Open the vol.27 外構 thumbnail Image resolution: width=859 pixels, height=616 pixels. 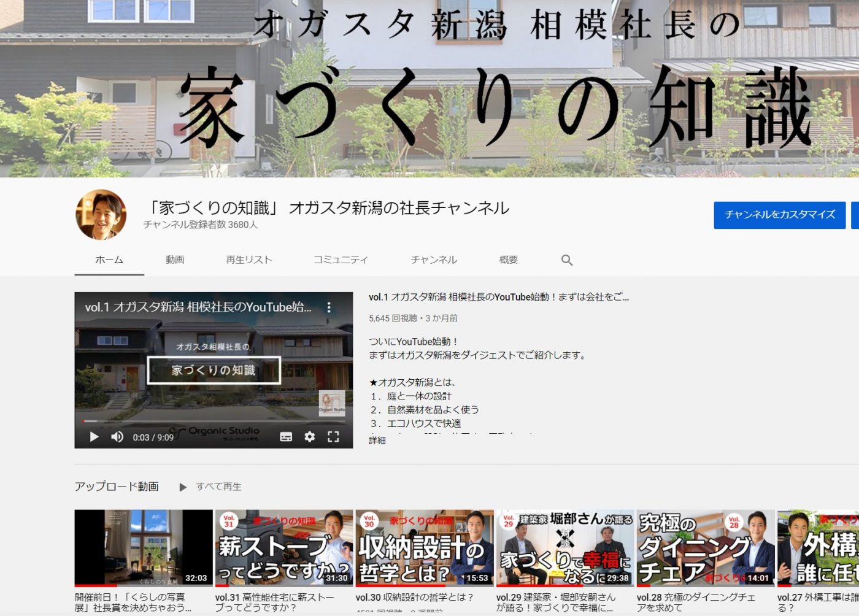click(818, 548)
